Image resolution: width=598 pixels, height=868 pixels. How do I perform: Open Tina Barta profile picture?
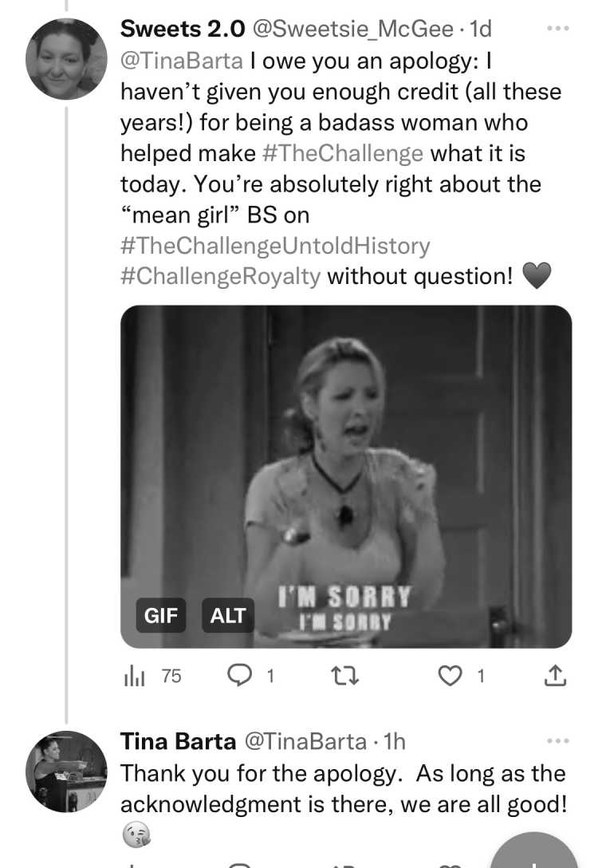[x=66, y=771]
